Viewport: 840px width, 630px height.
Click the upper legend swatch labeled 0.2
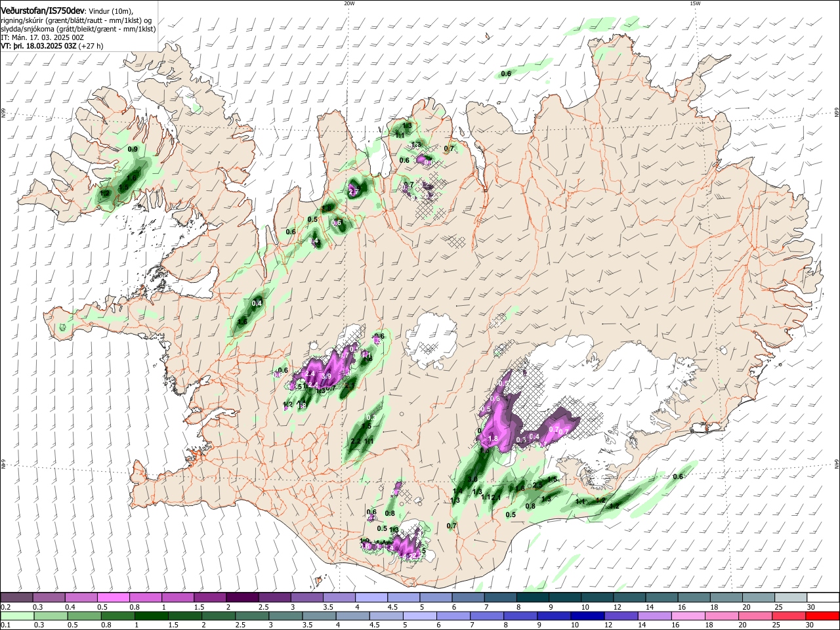point(16,598)
